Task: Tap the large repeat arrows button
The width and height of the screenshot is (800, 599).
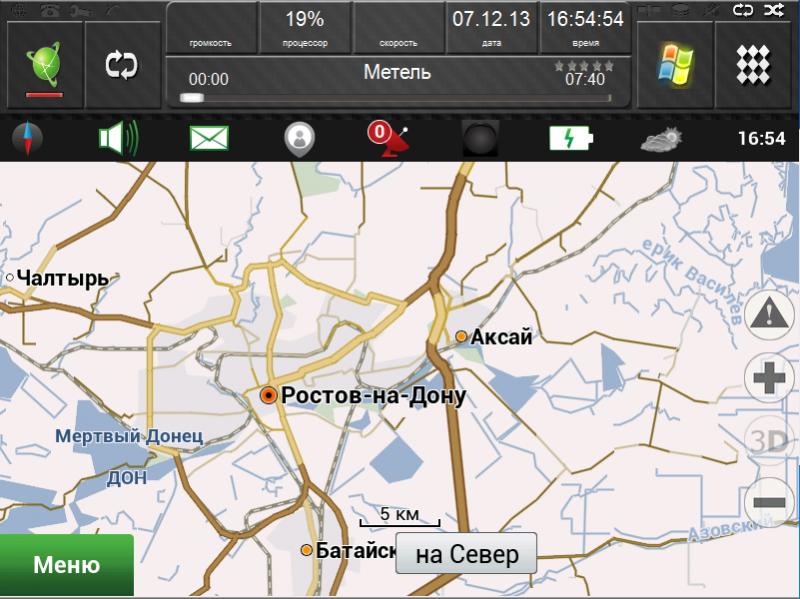Action: (x=121, y=65)
